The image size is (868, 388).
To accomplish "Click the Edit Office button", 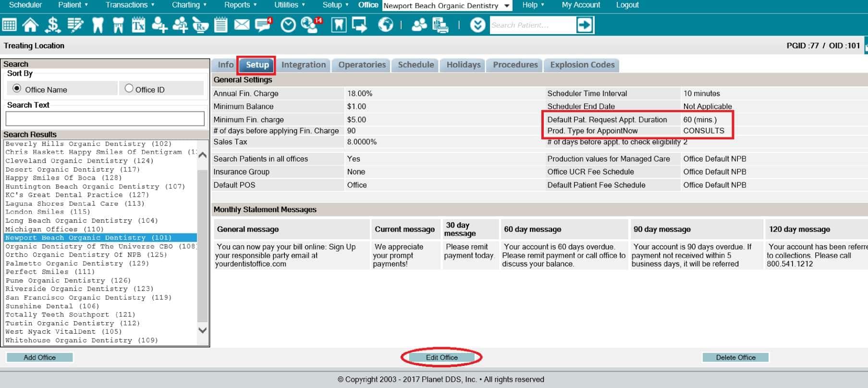I will [442, 357].
